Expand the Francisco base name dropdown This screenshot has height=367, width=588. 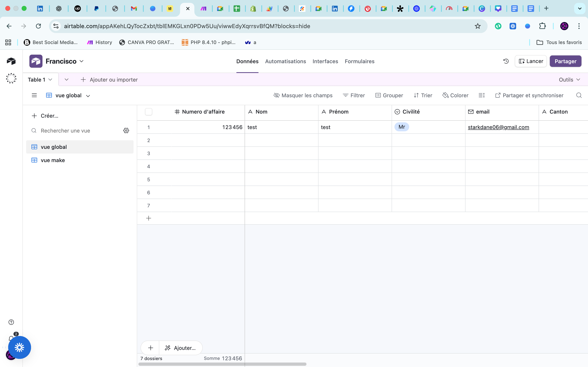coord(82,61)
